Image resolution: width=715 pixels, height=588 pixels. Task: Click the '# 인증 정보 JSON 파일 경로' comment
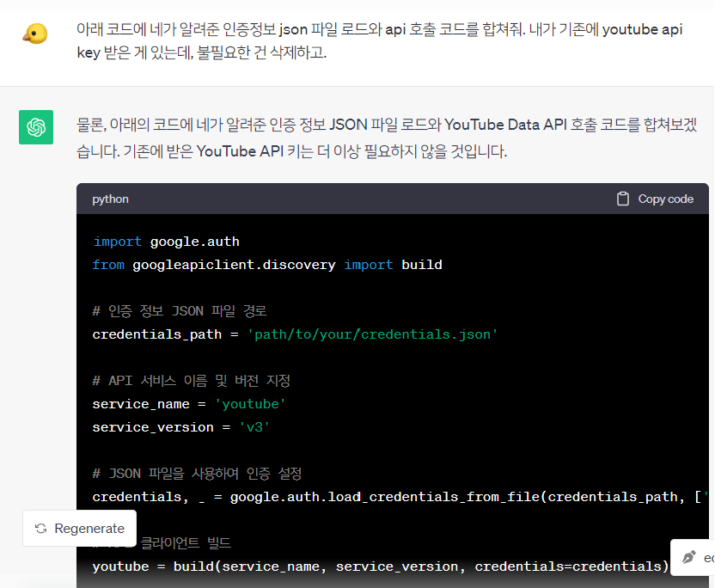tap(180, 311)
